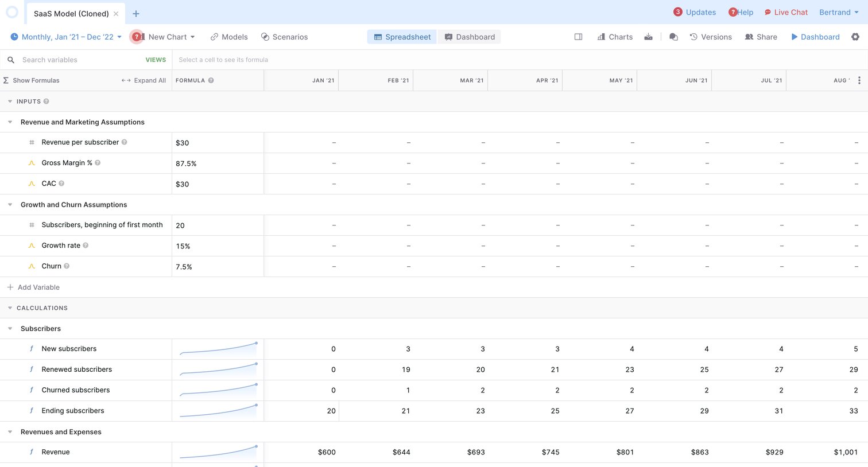Click Expand All
868x467 pixels.
[144, 80]
